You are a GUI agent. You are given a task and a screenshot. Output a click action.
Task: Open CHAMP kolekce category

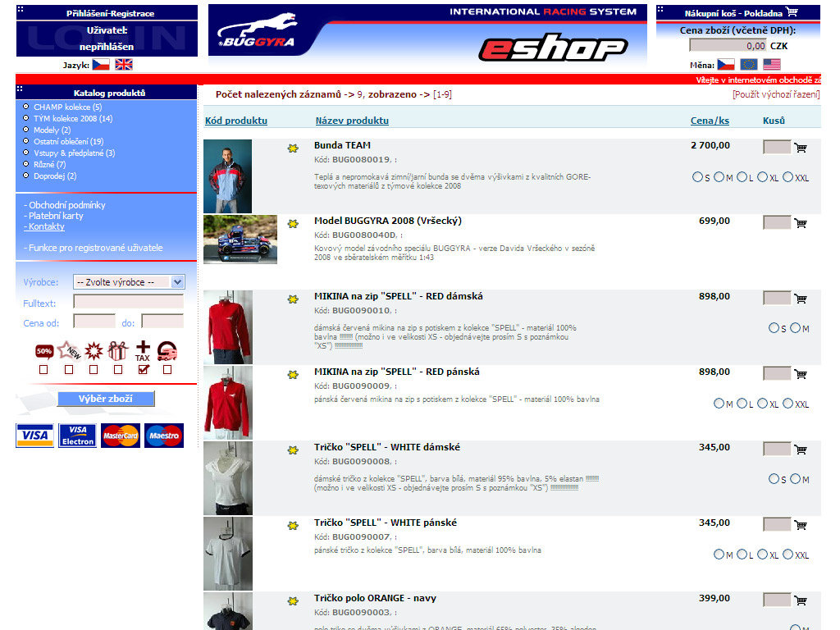click(x=67, y=107)
